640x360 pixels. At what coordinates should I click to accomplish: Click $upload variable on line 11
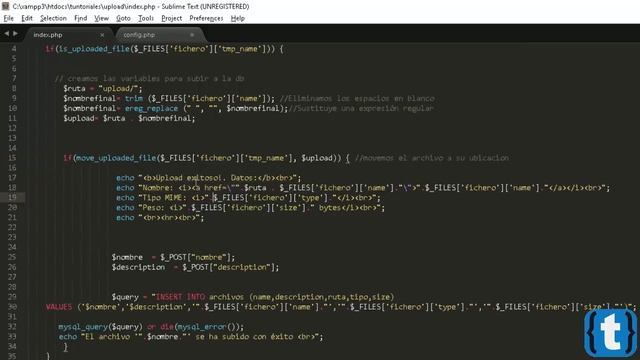[78, 118]
